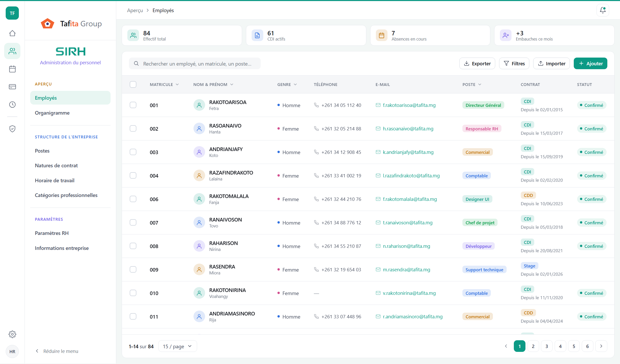Open Catégories professionnelles menu item
This screenshot has width=620, height=364.
[x=70, y=195]
